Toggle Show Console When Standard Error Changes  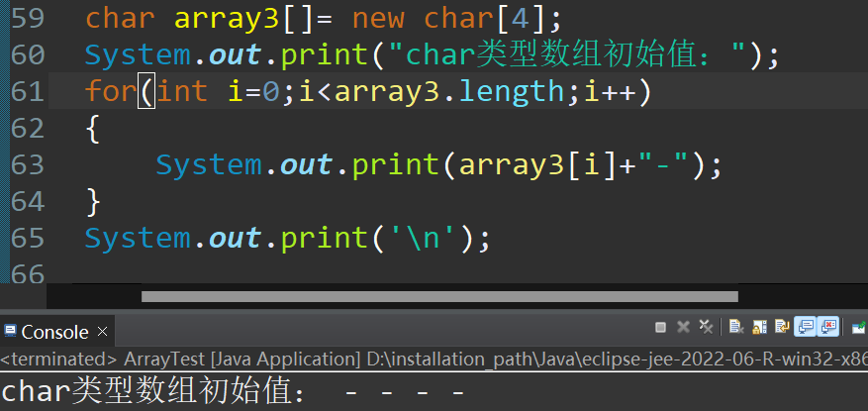(x=828, y=327)
